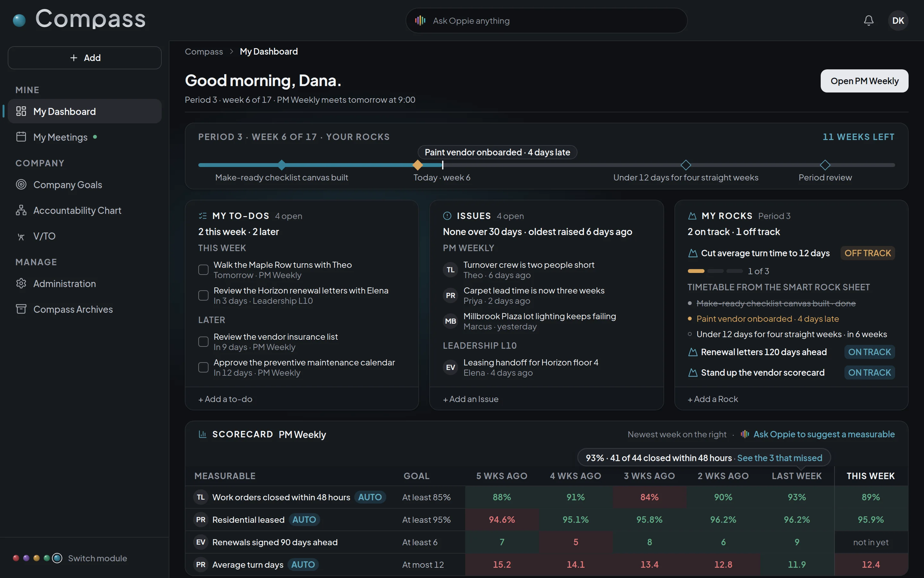The width and height of the screenshot is (924, 578).
Task: Click the Scorecard bar chart icon
Action: 203,434
